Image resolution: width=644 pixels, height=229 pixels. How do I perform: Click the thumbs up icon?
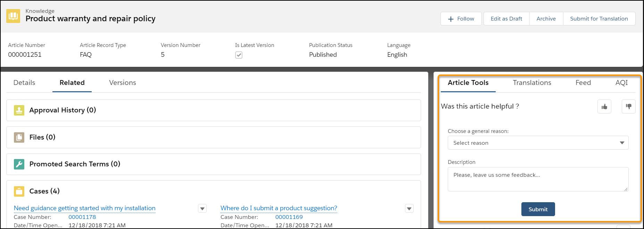click(x=604, y=106)
